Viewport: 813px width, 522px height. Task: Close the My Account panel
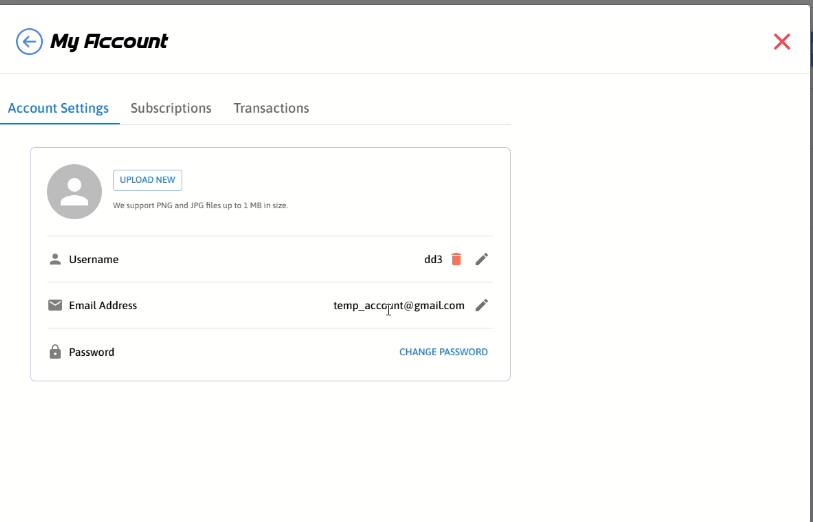[782, 41]
